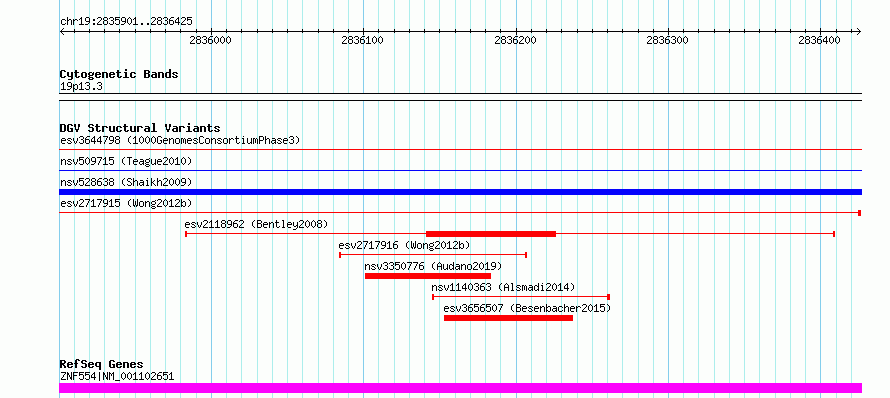Open the ZNF554|NM_001102651 gene label
Viewport: 890px width, 398px height.
[x=117, y=376]
